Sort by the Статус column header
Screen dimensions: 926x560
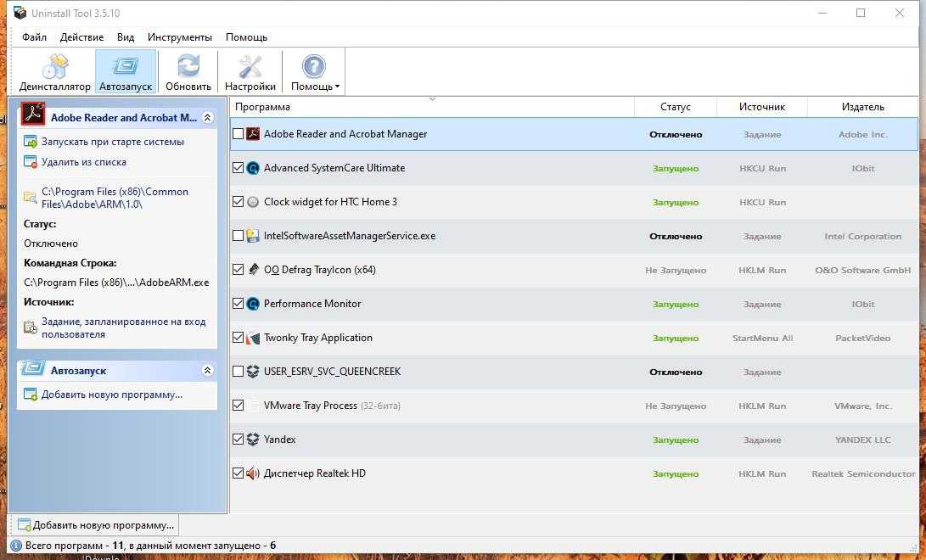tap(675, 107)
